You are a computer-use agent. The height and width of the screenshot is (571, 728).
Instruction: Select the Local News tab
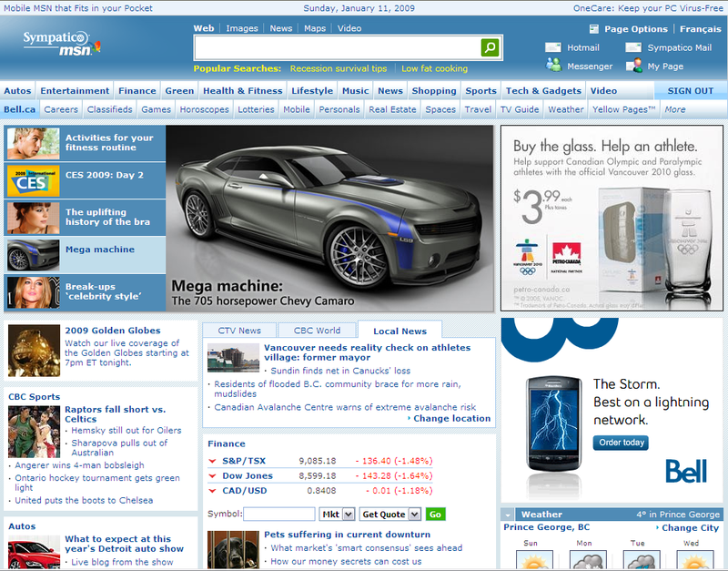pyautogui.click(x=399, y=331)
